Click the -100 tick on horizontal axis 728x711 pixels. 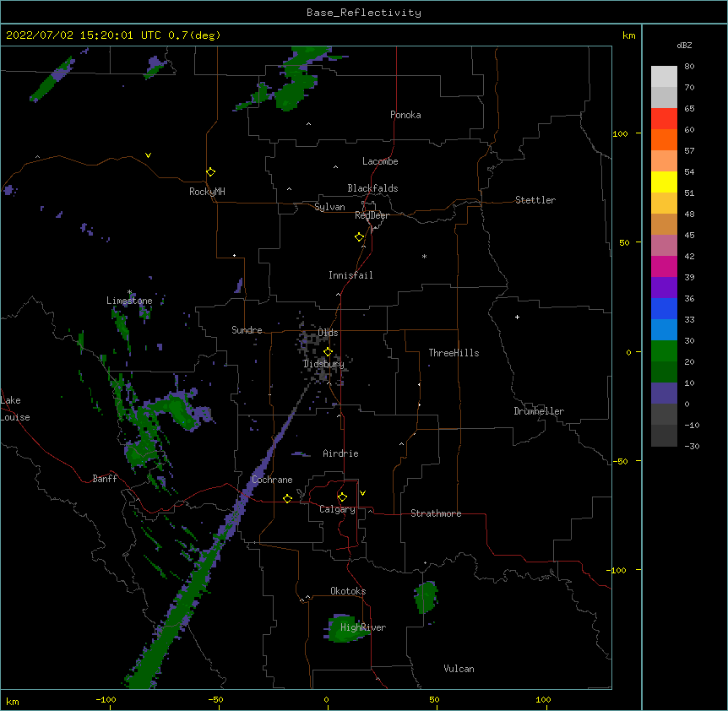tap(106, 700)
